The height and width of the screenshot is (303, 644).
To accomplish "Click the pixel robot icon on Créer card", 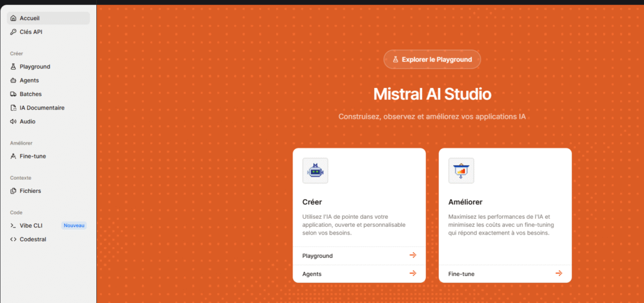I will [x=316, y=171].
